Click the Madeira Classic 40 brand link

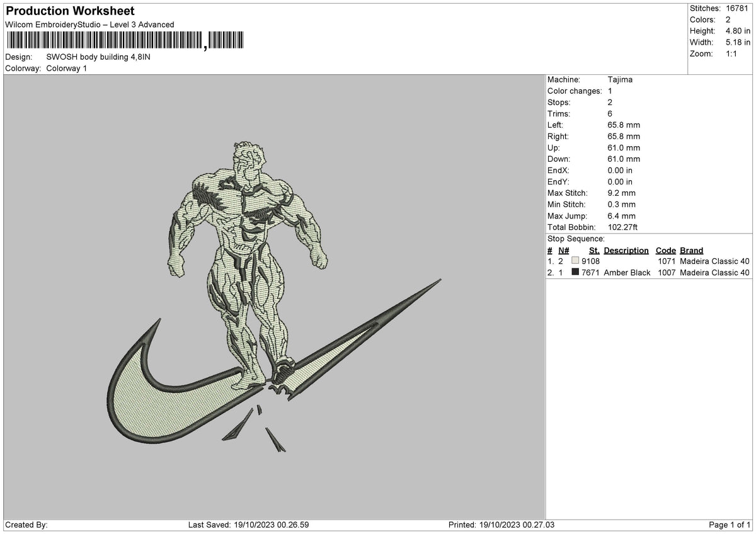(x=715, y=261)
